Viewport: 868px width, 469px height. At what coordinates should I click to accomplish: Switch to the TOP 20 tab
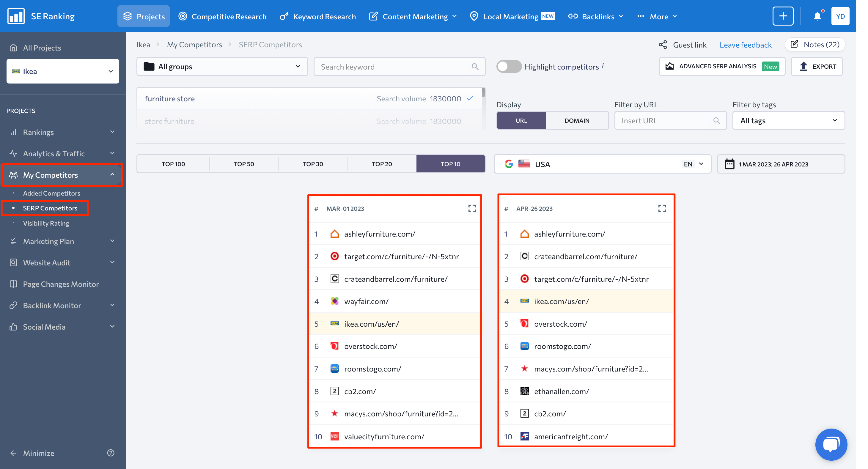point(382,164)
